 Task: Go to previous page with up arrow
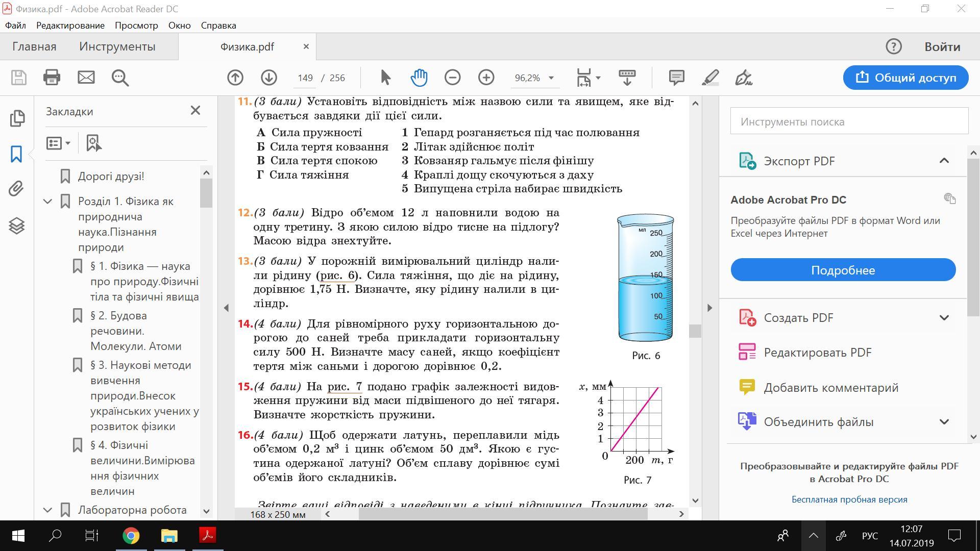point(235,78)
